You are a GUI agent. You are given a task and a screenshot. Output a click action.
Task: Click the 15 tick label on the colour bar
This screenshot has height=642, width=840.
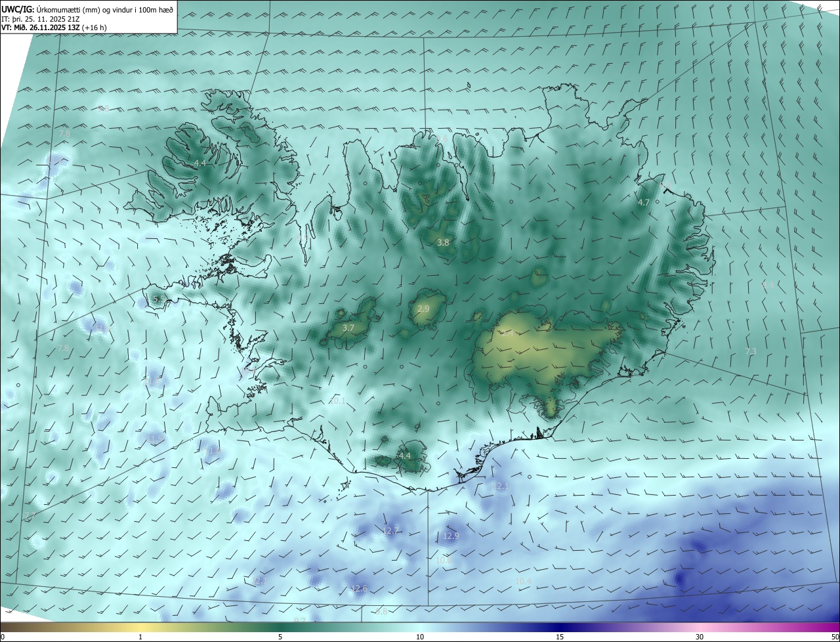click(x=560, y=637)
